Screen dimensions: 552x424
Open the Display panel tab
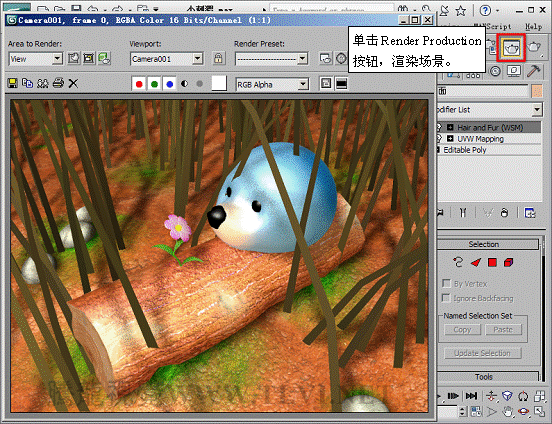click(514, 71)
